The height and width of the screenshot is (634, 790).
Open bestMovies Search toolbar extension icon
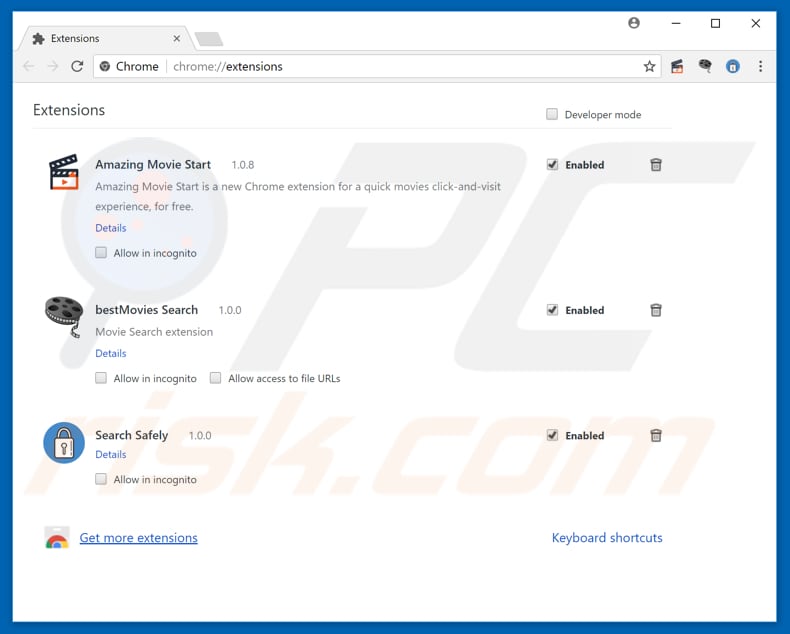pos(705,66)
